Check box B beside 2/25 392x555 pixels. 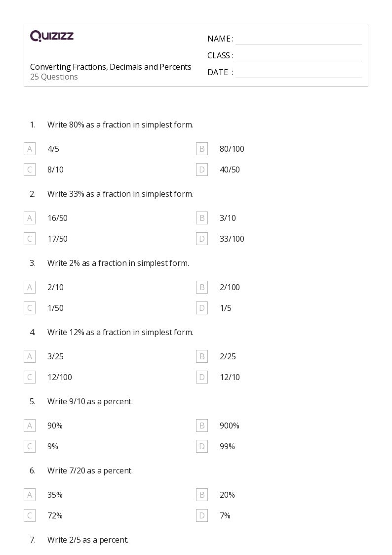[202, 356]
